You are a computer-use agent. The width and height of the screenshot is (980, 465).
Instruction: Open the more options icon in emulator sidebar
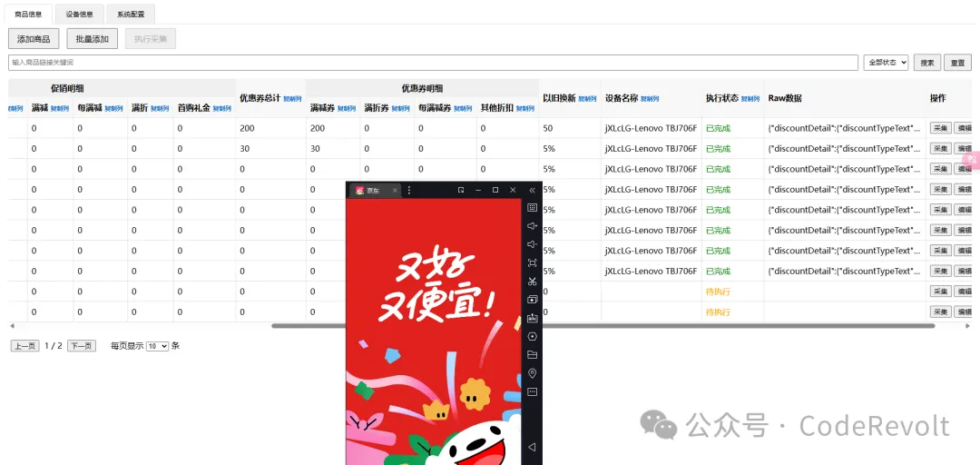(533, 391)
